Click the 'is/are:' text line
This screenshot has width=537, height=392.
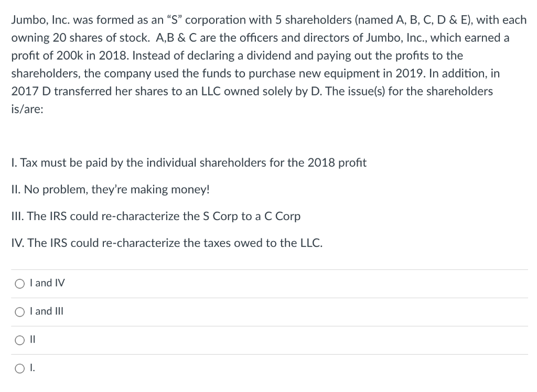[24, 109]
